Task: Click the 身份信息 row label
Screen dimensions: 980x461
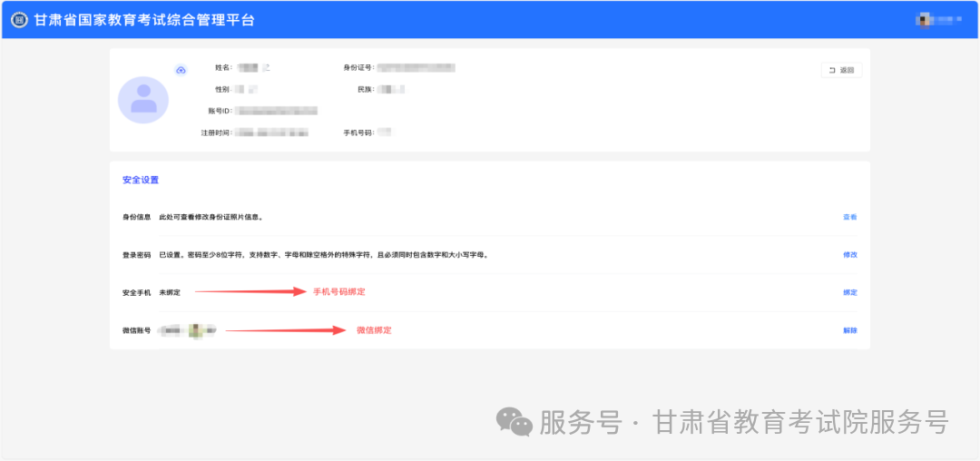Action: tap(137, 218)
